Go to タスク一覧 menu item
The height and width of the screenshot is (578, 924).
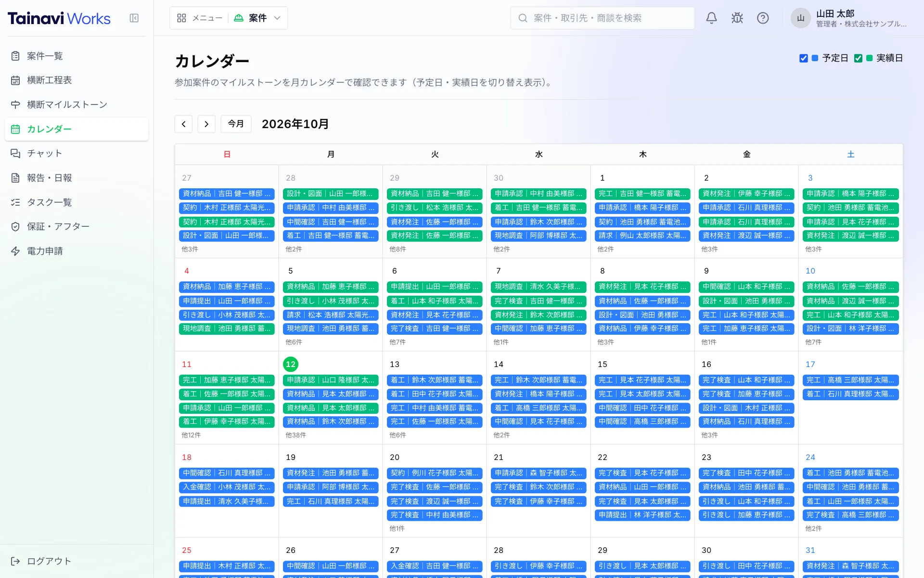[x=77, y=202]
